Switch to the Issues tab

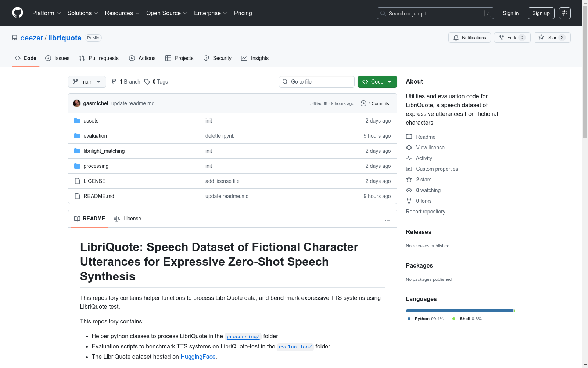57,58
